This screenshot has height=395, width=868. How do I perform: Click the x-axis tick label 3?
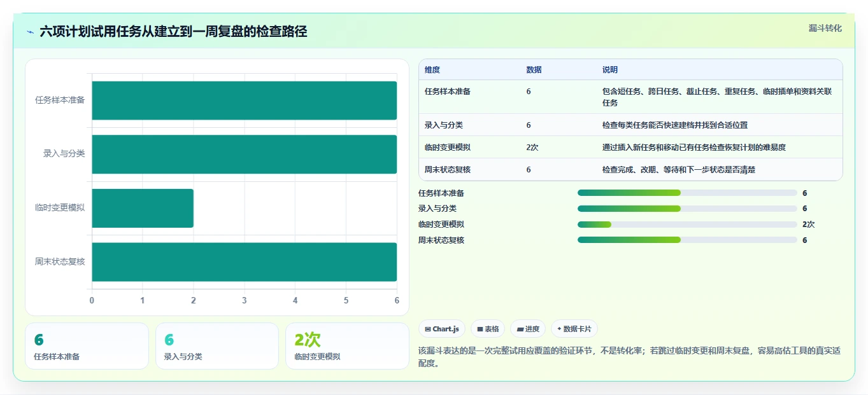[x=245, y=300]
